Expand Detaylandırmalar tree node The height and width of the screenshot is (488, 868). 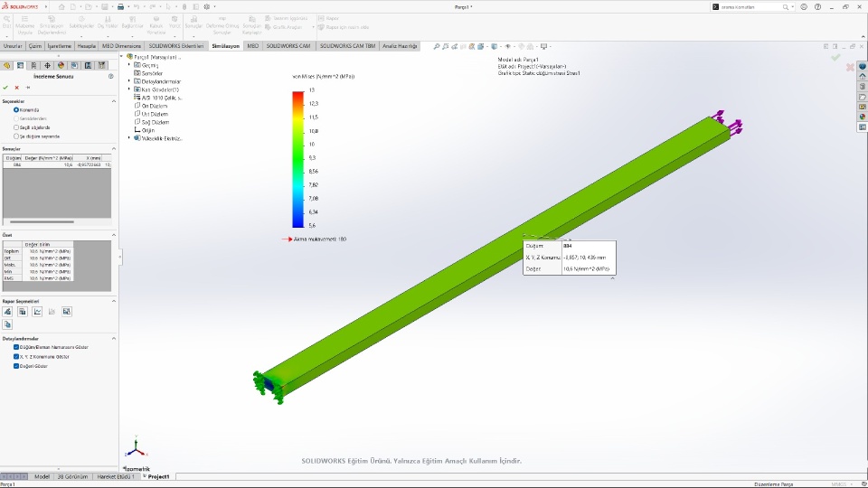pos(129,81)
